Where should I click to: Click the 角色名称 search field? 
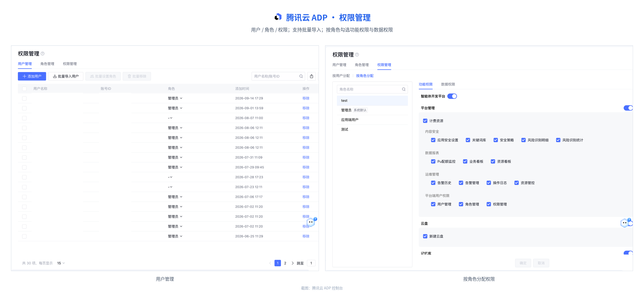coord(372,89)
